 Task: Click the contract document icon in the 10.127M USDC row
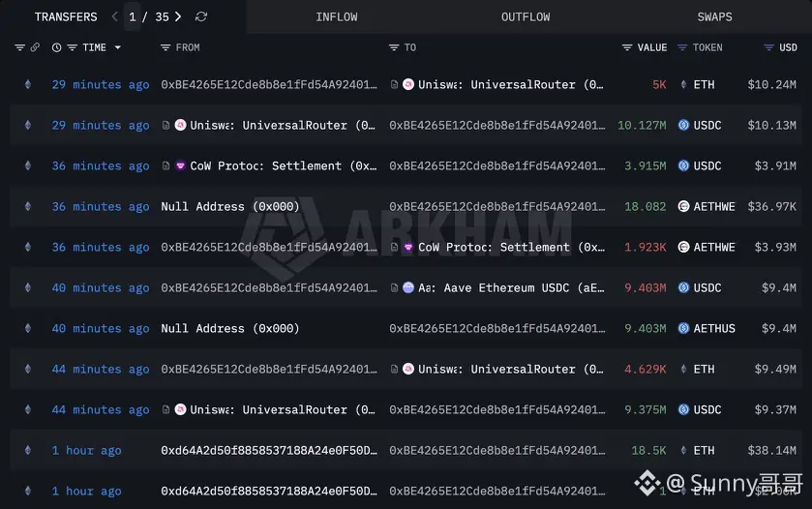pos(165,125)
